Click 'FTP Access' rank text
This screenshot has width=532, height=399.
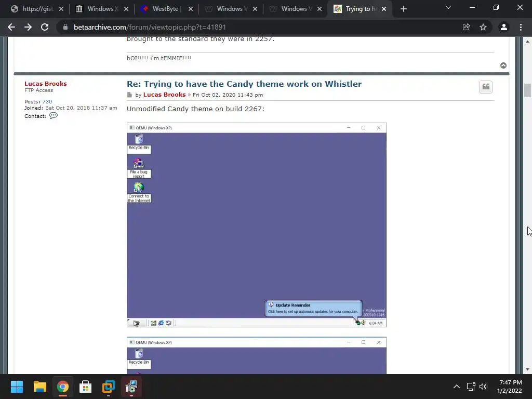[x=38, y=90]
